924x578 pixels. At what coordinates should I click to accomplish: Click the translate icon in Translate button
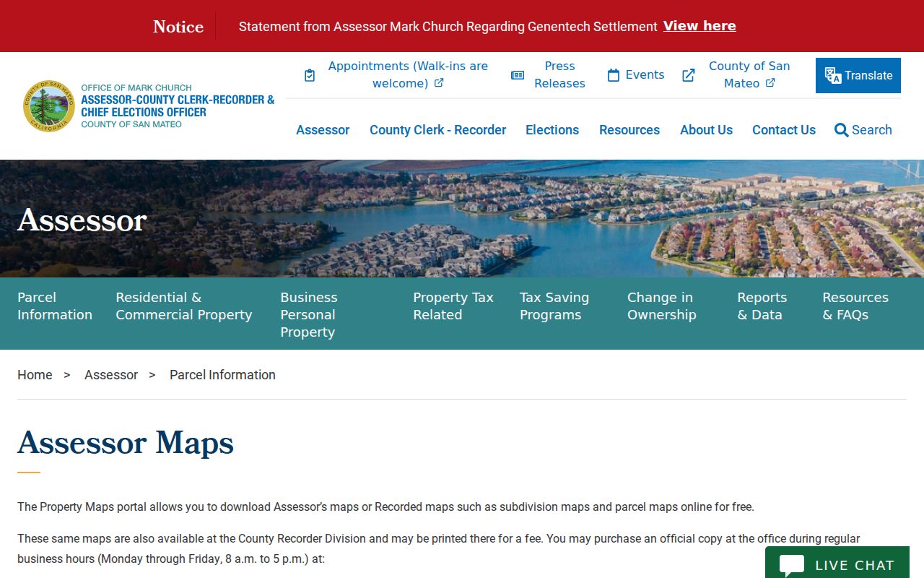(x=833, y=75)
